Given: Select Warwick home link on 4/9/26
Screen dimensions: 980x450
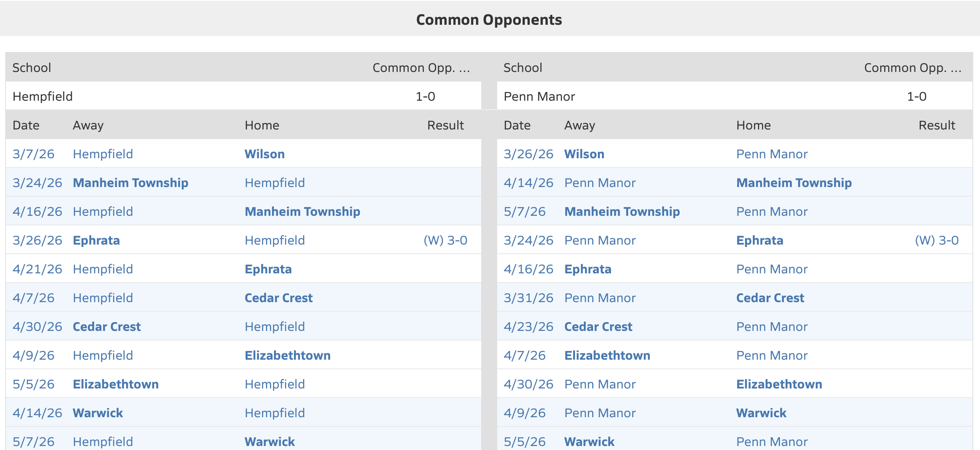Looking at the screenshot, I should pos(761,413).
